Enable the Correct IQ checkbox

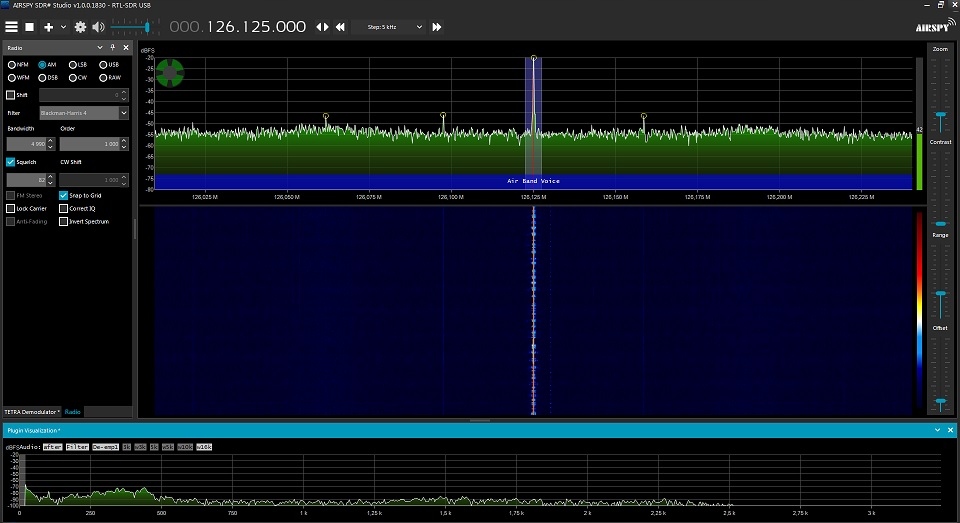click(x=63, y=208)
